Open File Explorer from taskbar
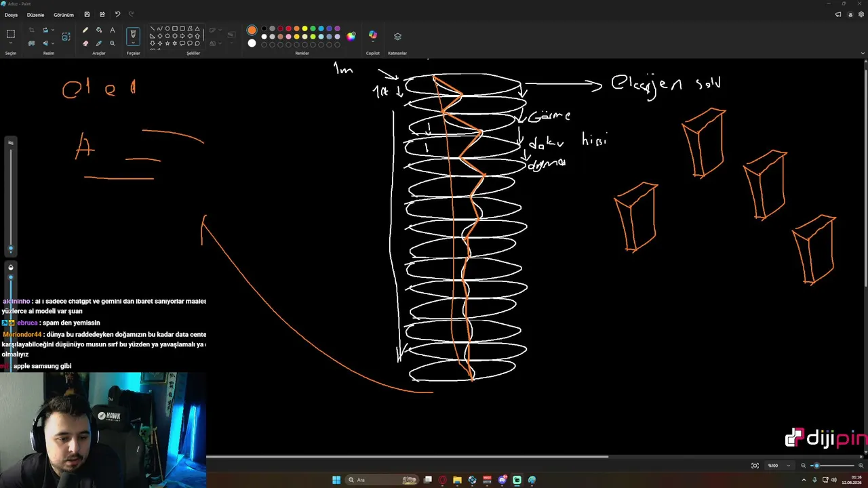868x488 pixels. (x=458, y=480)
